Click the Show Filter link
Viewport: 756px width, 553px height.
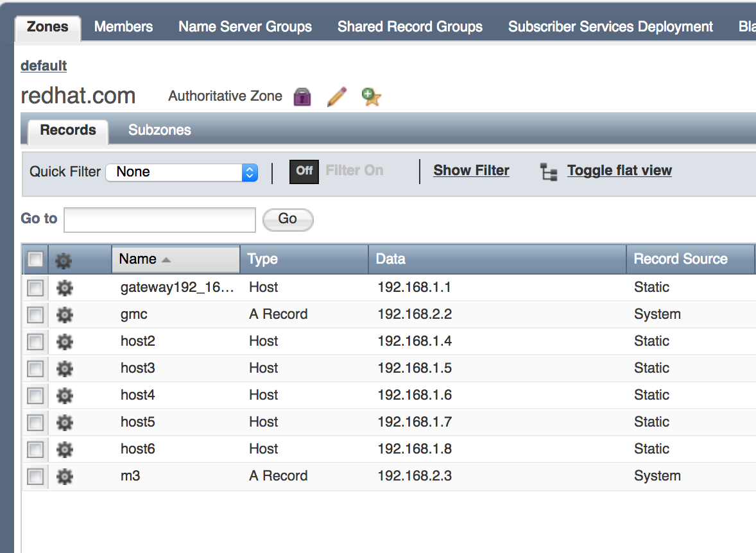[x=471, y=170]
